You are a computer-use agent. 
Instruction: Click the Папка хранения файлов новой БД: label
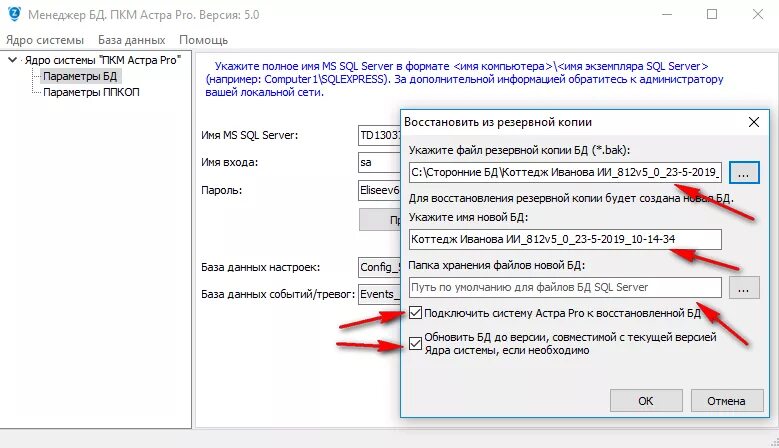point(496,265)
